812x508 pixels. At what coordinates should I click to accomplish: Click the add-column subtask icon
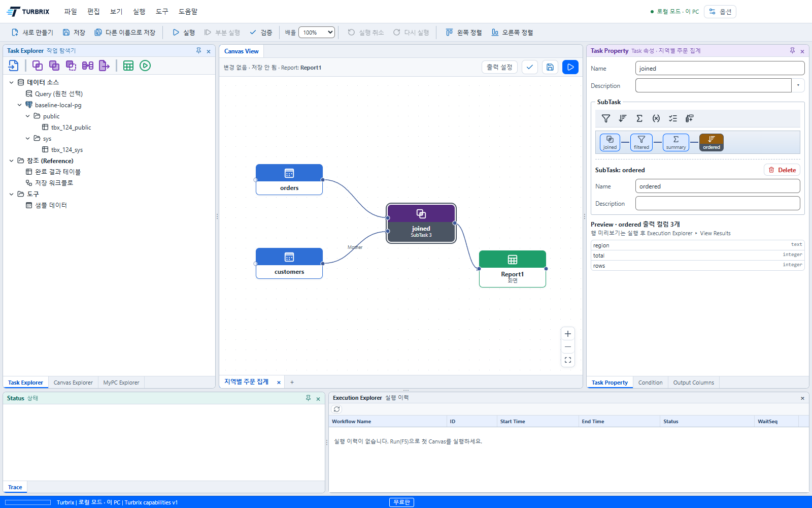[689, 118]
